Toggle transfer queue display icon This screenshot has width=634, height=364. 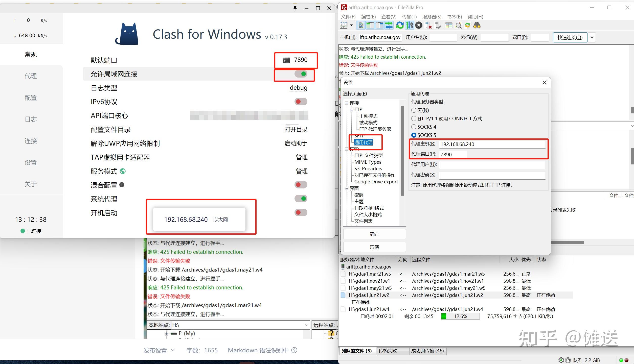tap(389, 25)
